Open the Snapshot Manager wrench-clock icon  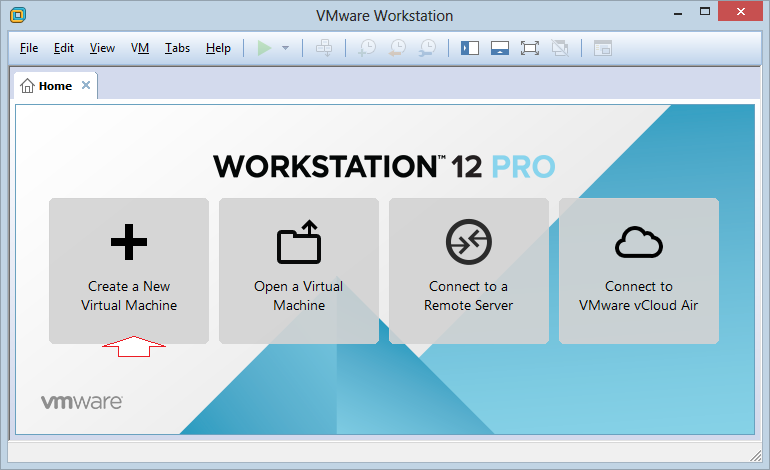click(x=428, y=48)
